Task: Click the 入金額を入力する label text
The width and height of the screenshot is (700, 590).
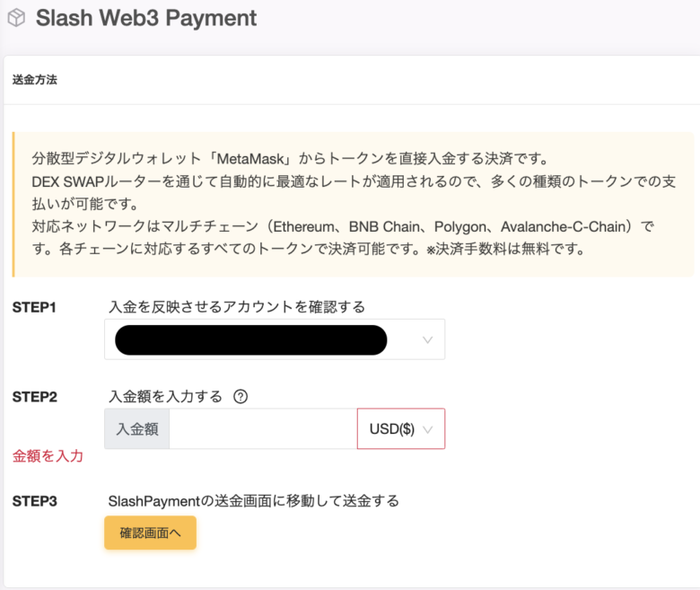Action: pos(165,396)
